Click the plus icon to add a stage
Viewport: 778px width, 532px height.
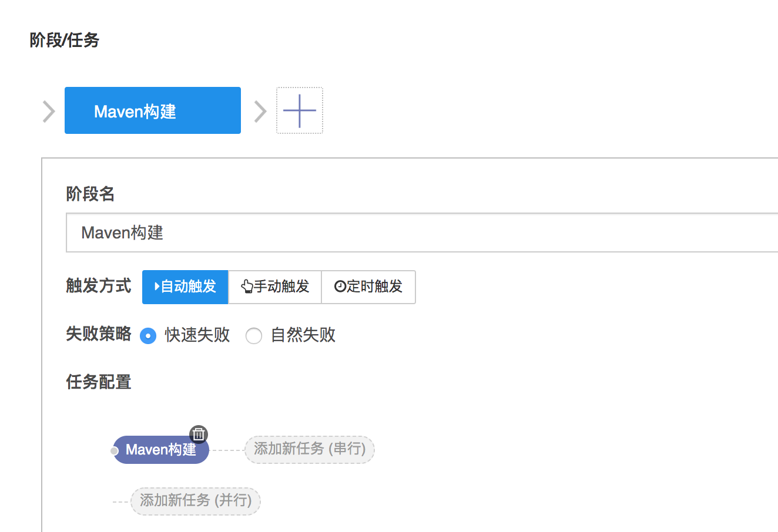(300, 110)
